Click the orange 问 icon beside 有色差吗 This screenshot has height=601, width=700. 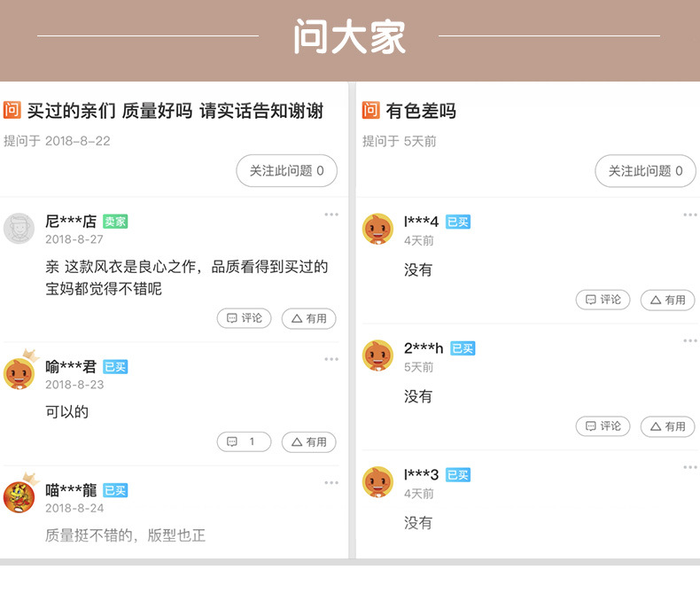[371, 110]
